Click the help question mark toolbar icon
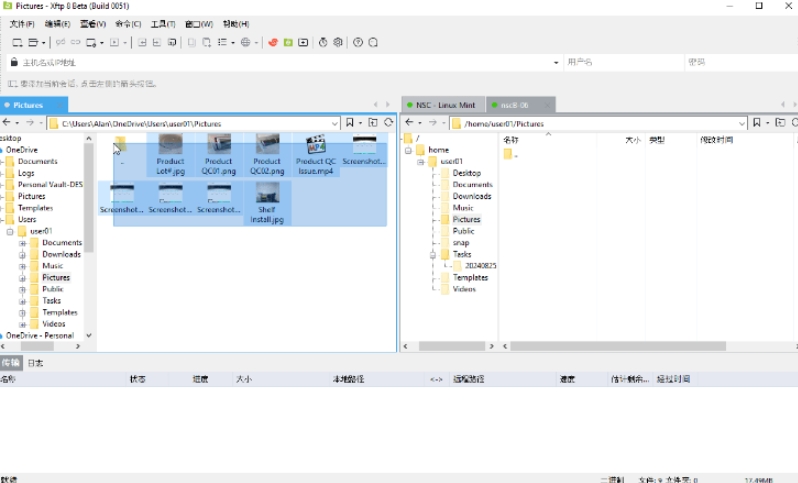The height and width of the screenshot is (483, 798). pos(358,42)
